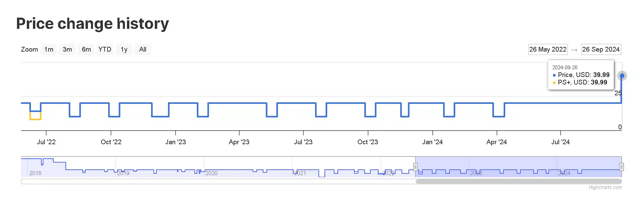Set zoom range to 1m
The width and height of the screenshot is (644, 207).
point(49,49)
